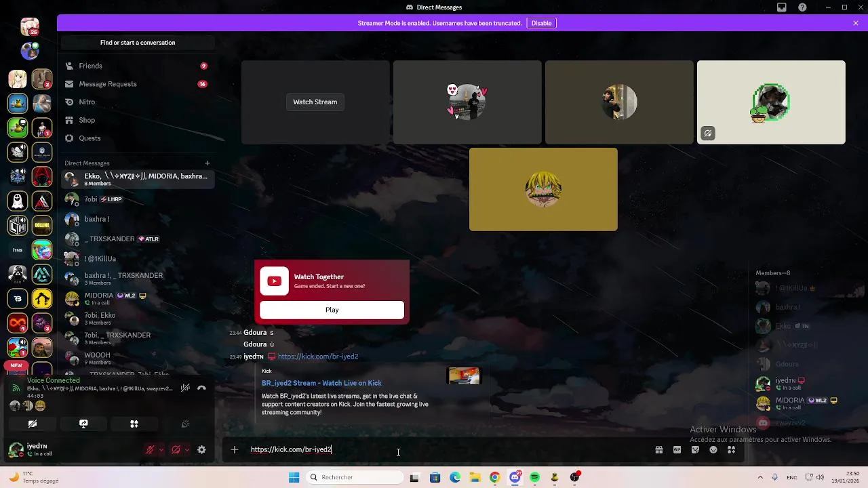The image size is (868, 488).
Task: Open the DM with _TRXSKANDER ATLR
Action: [138, 239]
